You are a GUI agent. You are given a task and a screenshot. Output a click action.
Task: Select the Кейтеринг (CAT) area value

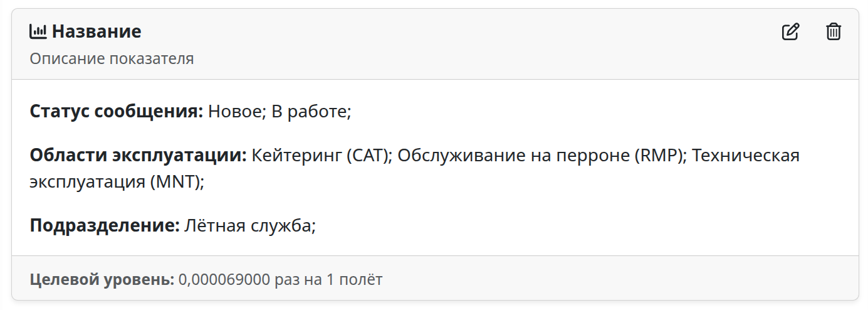tap(322, 155)
